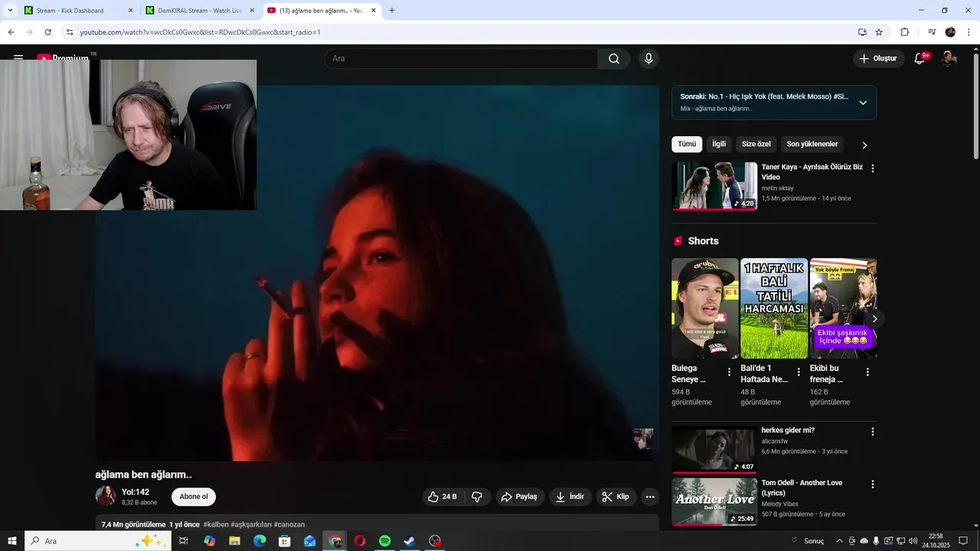Click install app icon in address bar
This screenshot has width=980, height=551.
click(862, 32)
